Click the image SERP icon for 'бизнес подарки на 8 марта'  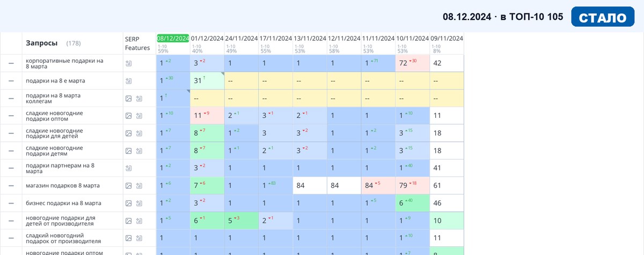point(128,204)
